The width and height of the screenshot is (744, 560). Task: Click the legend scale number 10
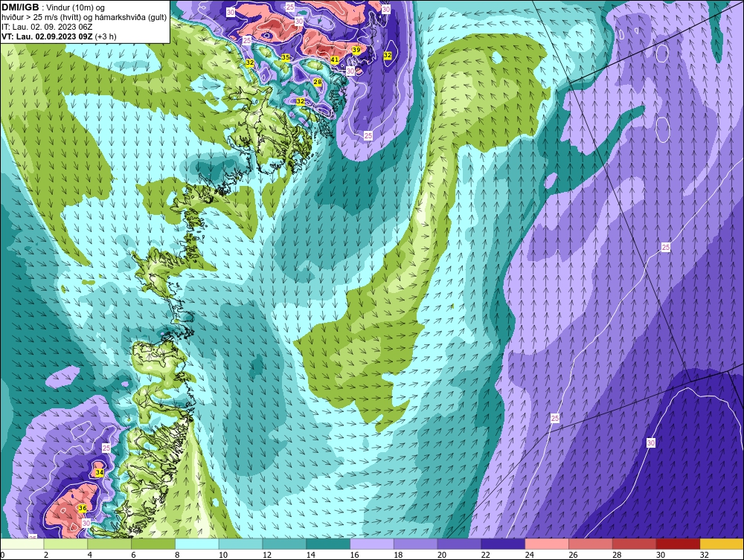pos(223,555)
